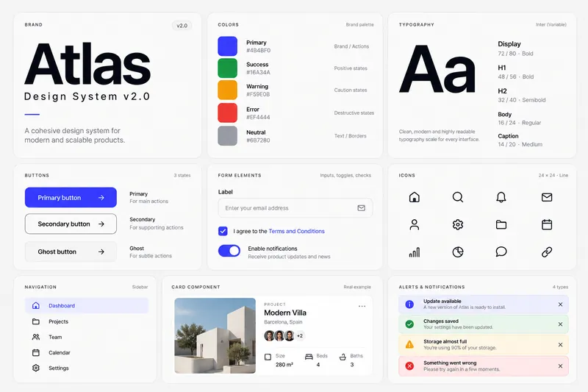Open Projects in sidebar navigation

click(87, 321)
